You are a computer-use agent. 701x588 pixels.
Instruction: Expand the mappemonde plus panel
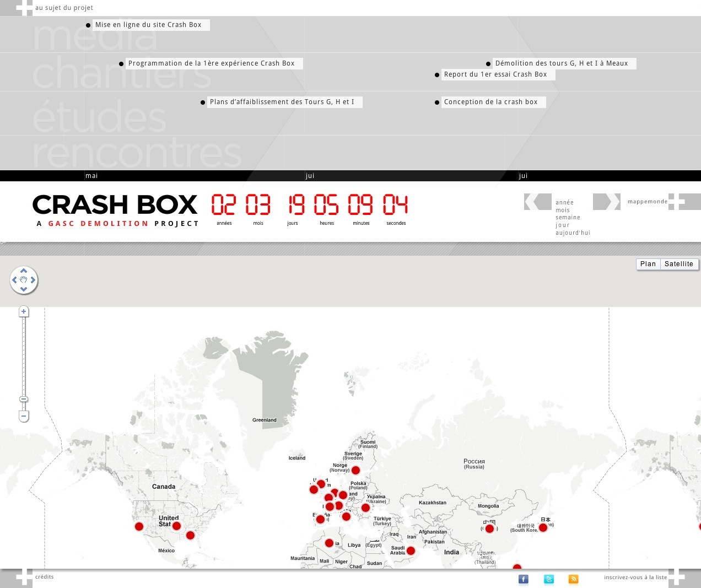click(676, 202)
